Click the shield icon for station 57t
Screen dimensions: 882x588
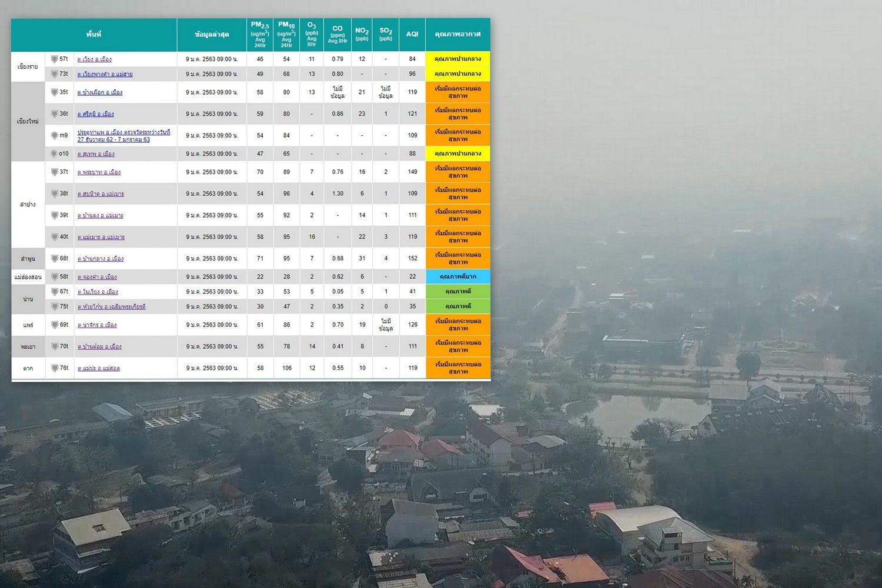coord(54,59)
